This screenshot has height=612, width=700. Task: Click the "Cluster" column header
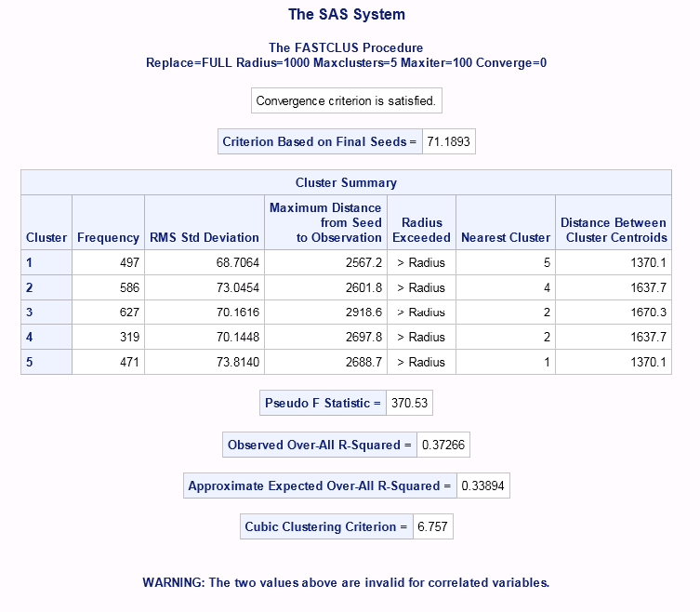46,222
